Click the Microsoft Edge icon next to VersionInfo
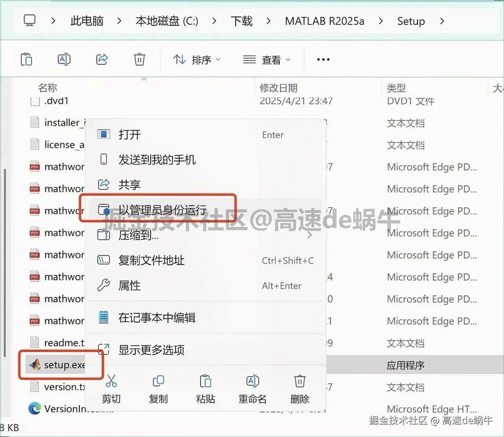Screen dimensions: 504x437 click(x=35, y=408)
